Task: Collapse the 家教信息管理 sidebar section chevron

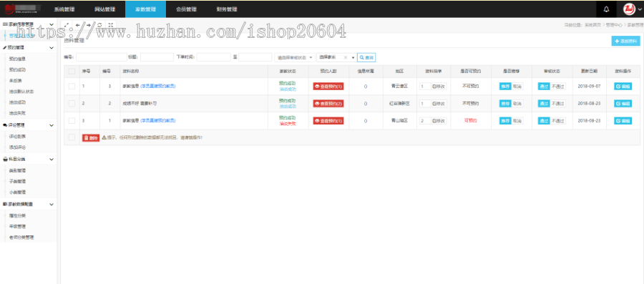Action: [x=52, y=24]
